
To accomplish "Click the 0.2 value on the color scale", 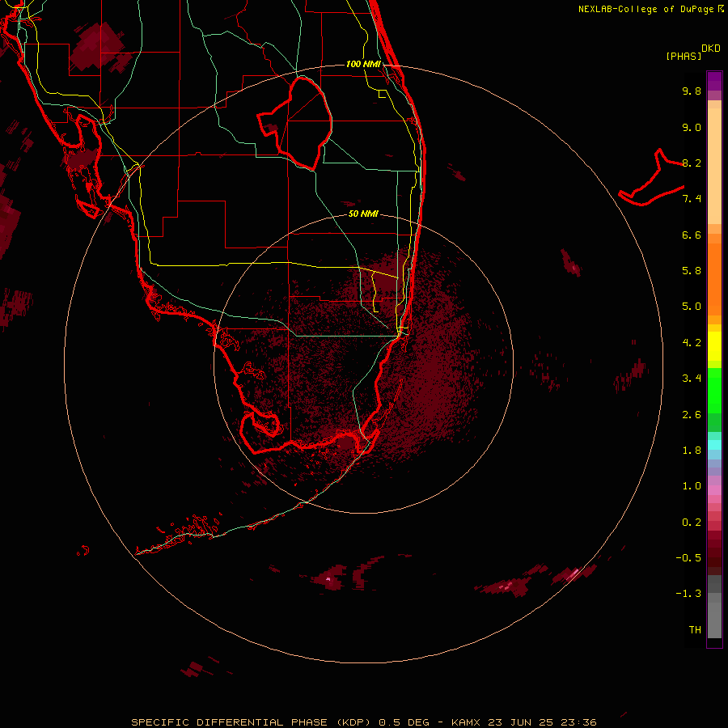I will pyautogui.click(x=692, y=523).
